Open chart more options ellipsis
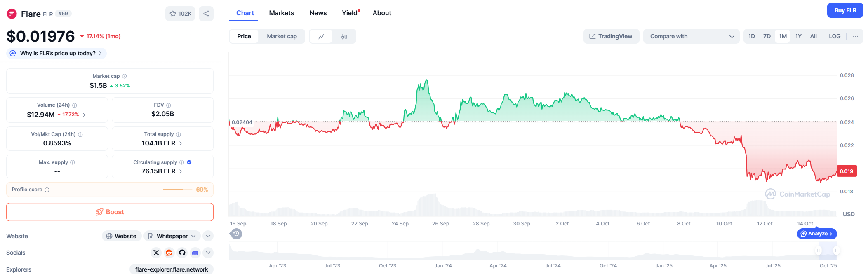This screenshot has width=868, height=274. 856,36
